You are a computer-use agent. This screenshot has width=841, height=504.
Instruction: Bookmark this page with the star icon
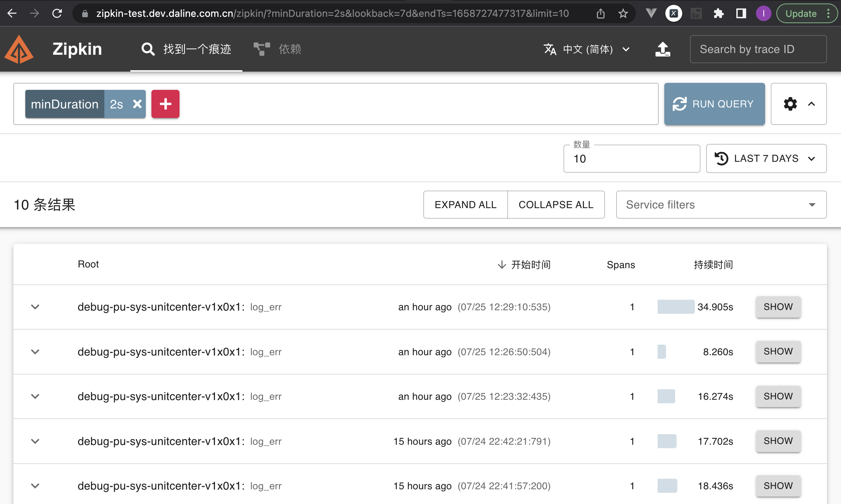click(623, 13)
